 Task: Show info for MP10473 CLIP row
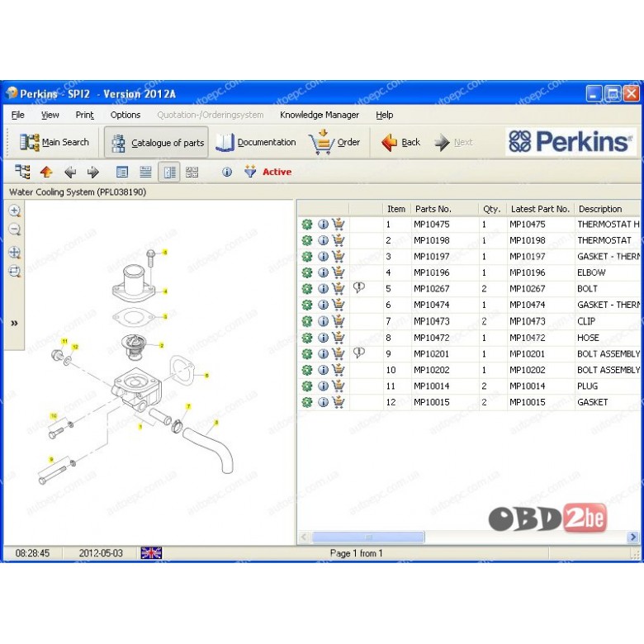(323, 321)
